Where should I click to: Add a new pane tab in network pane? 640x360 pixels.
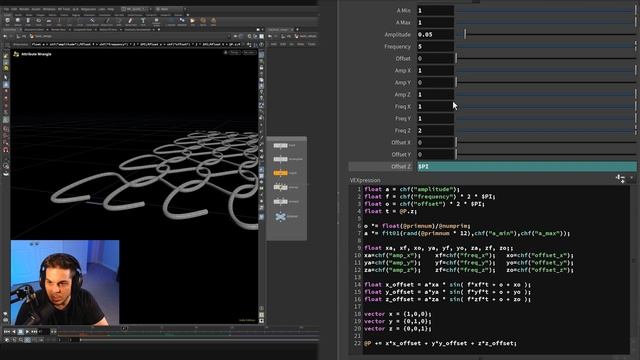[x=297, y=29]
